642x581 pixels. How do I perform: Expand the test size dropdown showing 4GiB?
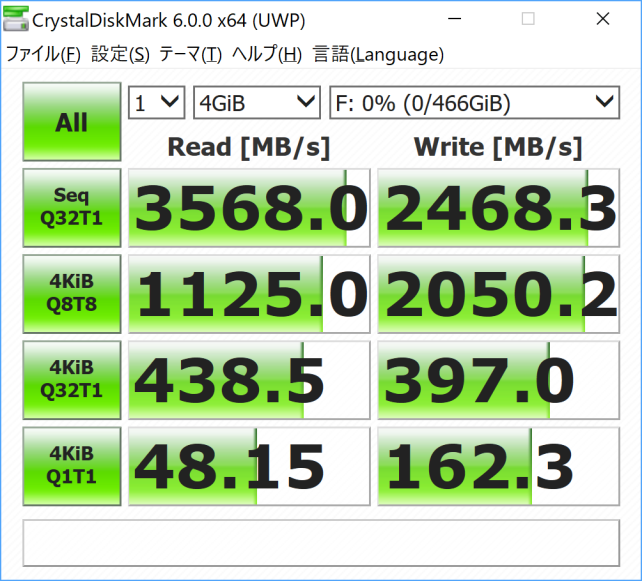(x=257, y=102)
